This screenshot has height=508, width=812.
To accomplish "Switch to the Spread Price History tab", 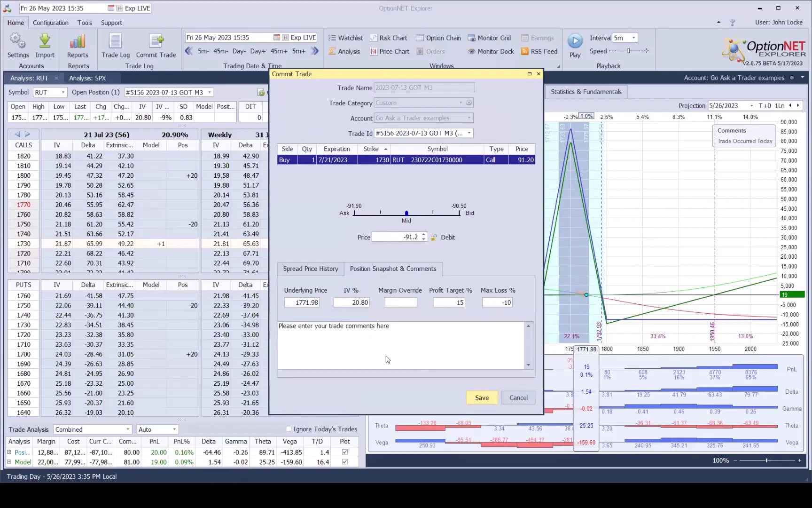I will pos(311,269).
